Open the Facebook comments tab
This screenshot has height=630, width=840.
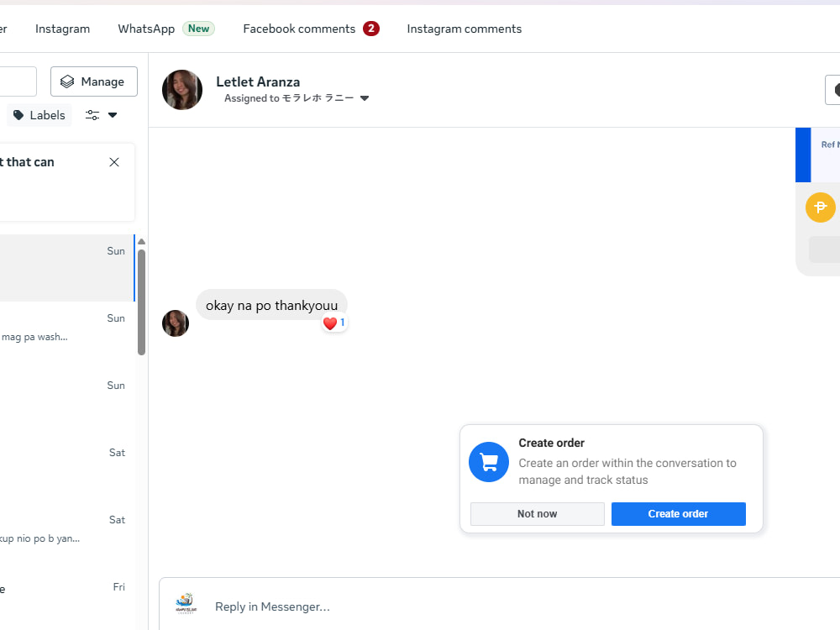(x=299, y=29)
